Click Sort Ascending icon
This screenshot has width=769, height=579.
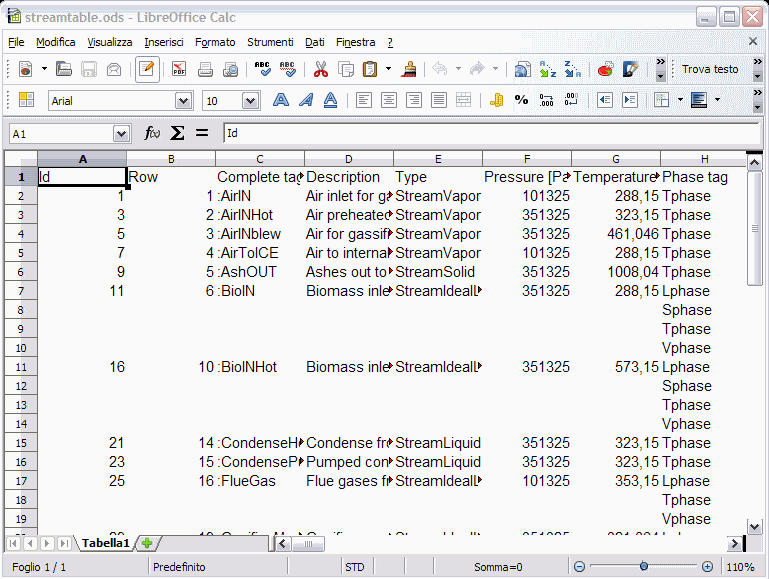[548, 69]
